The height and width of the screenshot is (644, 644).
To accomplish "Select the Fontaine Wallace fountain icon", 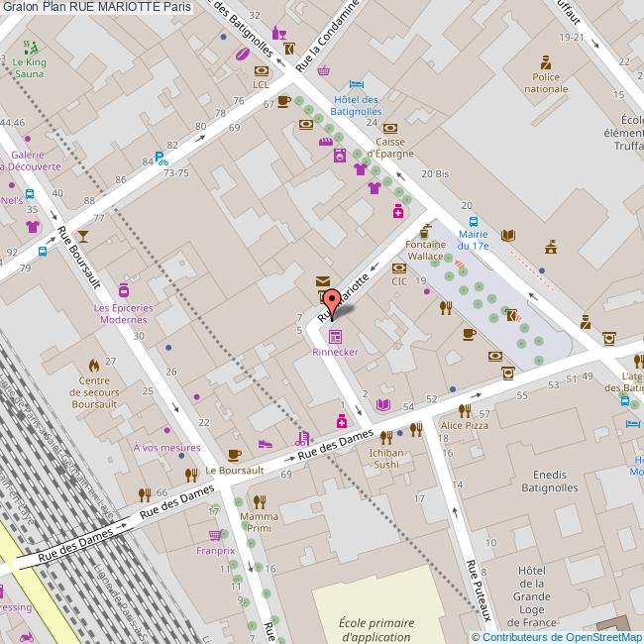I will click(x=426, y=231).
